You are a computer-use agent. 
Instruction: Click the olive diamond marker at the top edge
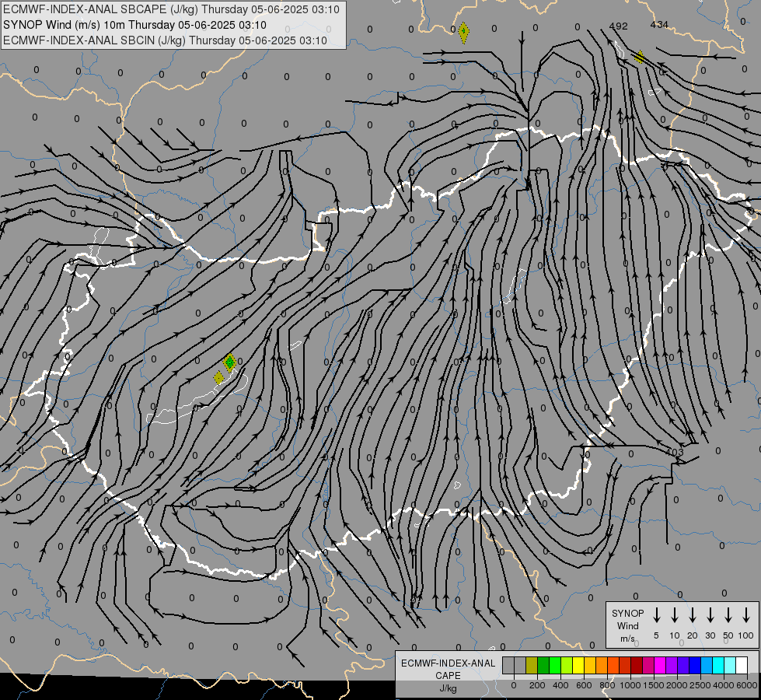tap(463, 33)
